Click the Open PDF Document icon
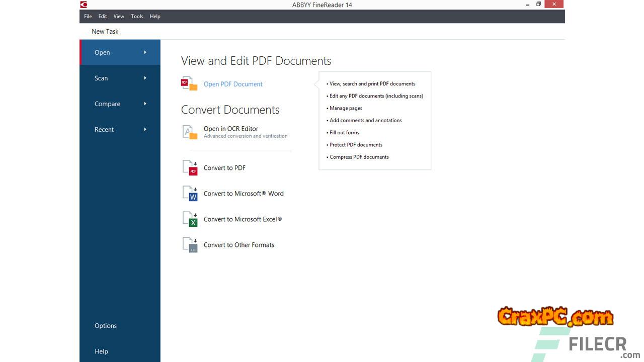The height and width of the screenshot is (362, 644). pyautogui.click(x=189, y=84)
